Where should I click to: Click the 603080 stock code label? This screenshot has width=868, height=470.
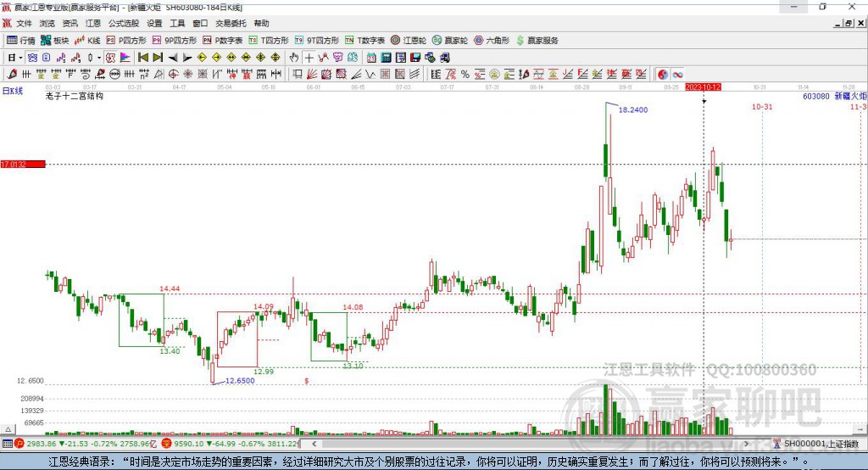click(x=816, y=96)
